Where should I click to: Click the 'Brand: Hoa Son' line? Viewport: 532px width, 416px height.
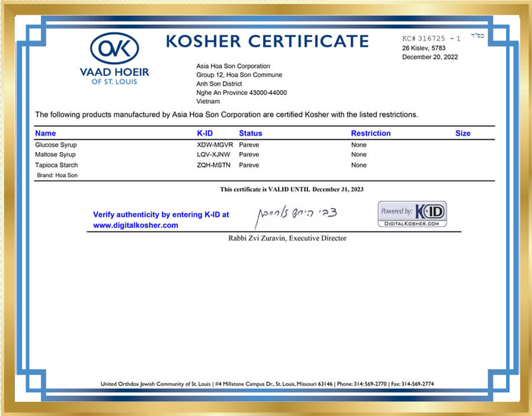click(x=57, y=175)
